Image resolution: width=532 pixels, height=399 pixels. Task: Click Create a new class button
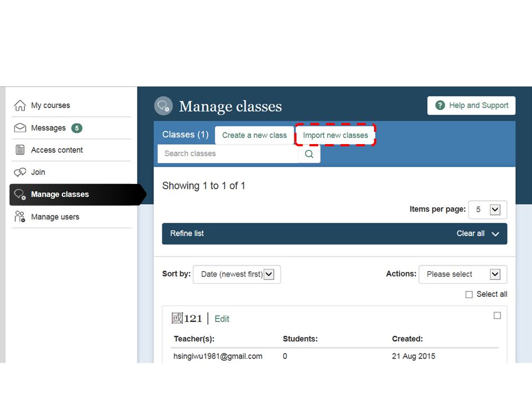point(254,135)
